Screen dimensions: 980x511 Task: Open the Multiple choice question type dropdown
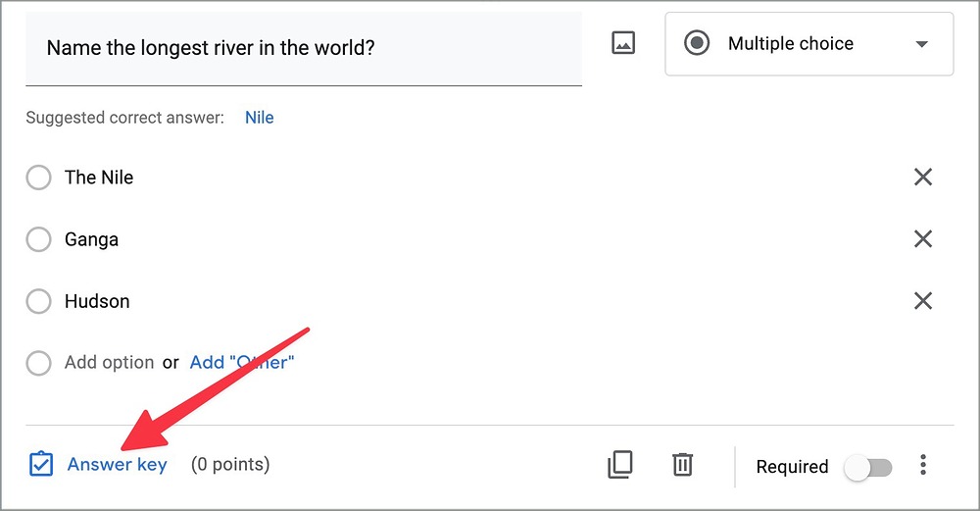(x=790, y=44)
